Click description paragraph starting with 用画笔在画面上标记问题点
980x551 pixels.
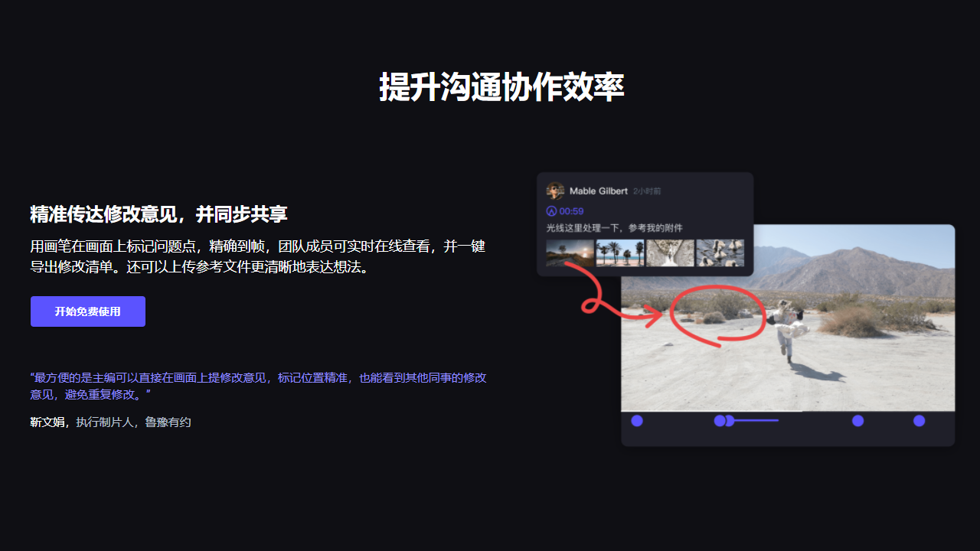[258, 257]
